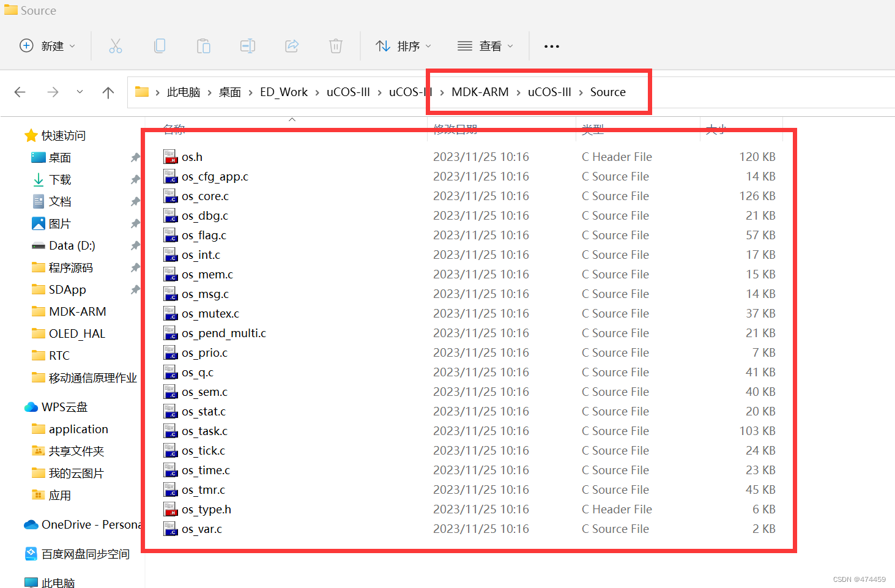Click the os_var.c file icon
895x588 pixels.
[x=170, y=529]
